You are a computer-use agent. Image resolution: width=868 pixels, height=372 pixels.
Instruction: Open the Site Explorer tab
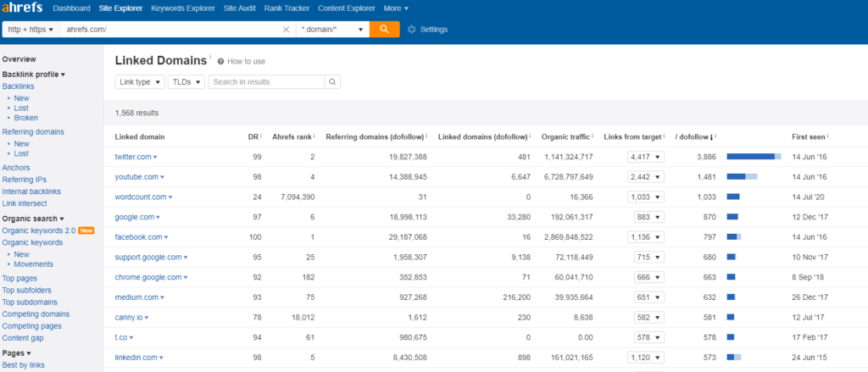120,8
